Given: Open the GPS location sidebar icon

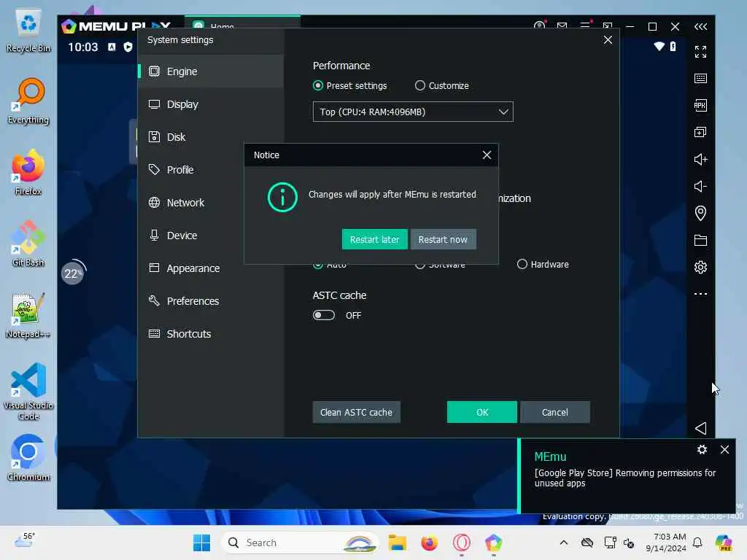Looking at the screenshot, I should pos(700,214).
